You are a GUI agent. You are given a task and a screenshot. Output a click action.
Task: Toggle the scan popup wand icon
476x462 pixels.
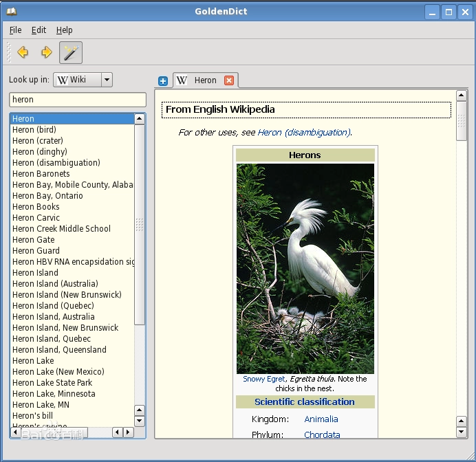pos(71,52)
